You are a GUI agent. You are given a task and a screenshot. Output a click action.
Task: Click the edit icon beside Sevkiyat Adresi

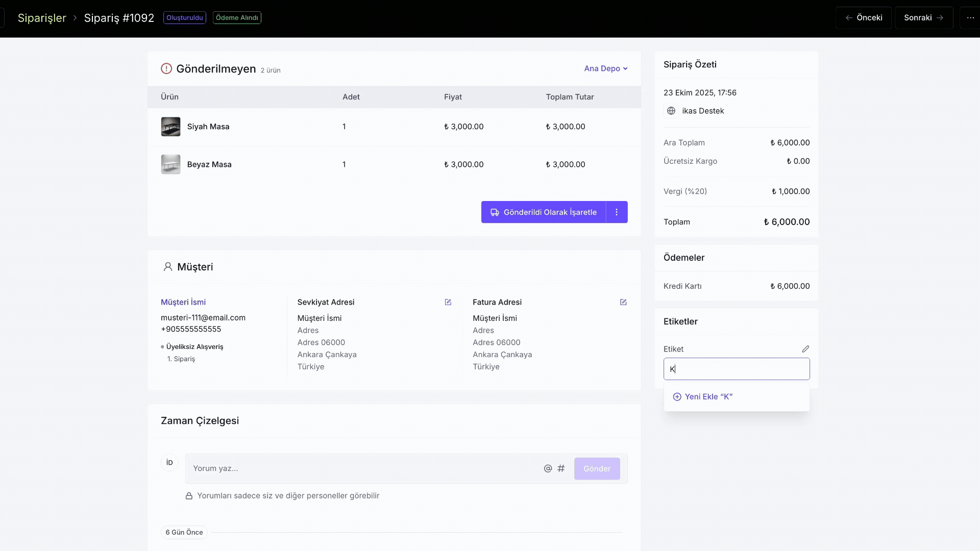[x=448, y=302]
